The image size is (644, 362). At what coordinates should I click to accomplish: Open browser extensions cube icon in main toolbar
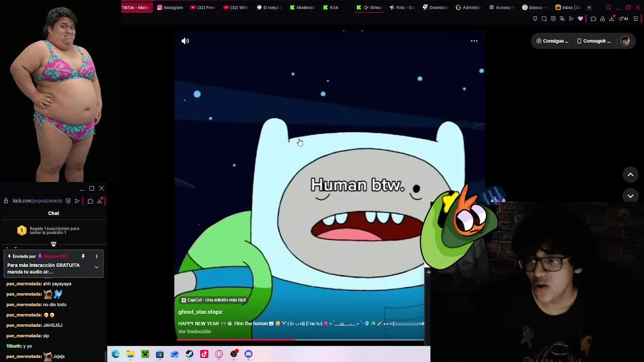593,19
